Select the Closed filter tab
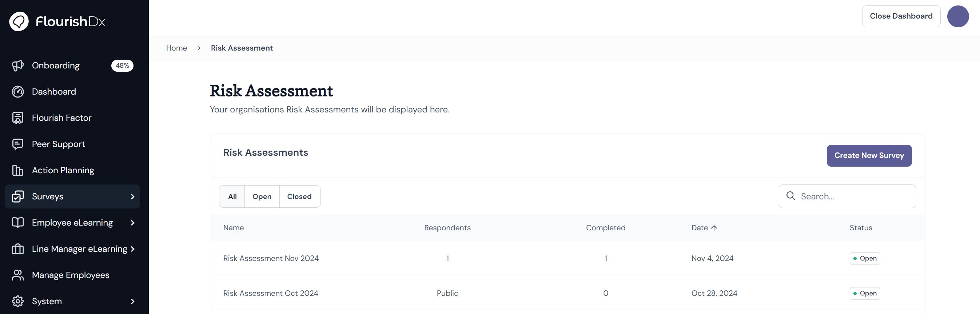Screen dimensions: 980x314 299,197
